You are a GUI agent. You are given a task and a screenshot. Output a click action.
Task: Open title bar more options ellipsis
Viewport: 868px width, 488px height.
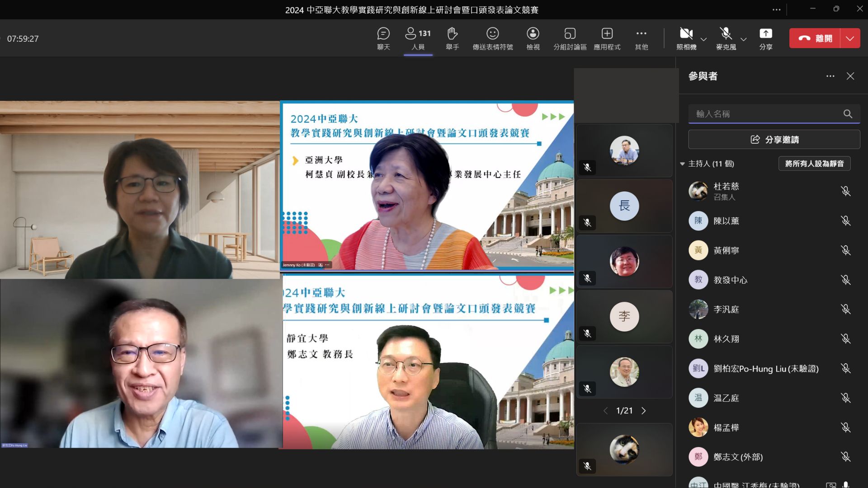(776, 9)
